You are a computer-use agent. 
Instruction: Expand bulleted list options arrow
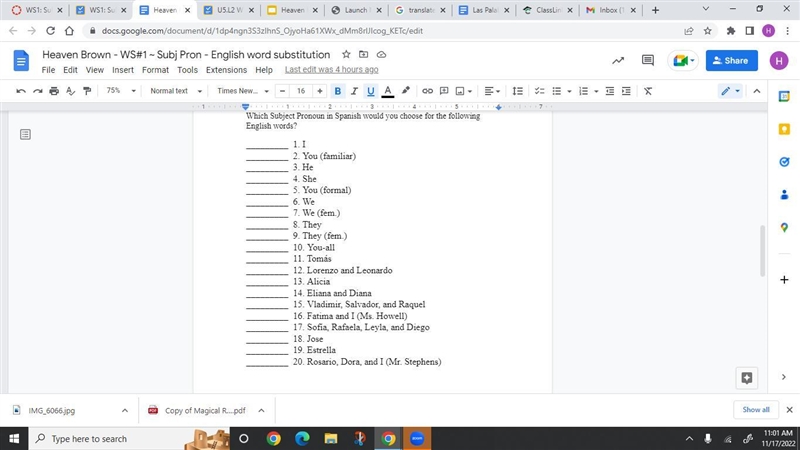point(569,91)
